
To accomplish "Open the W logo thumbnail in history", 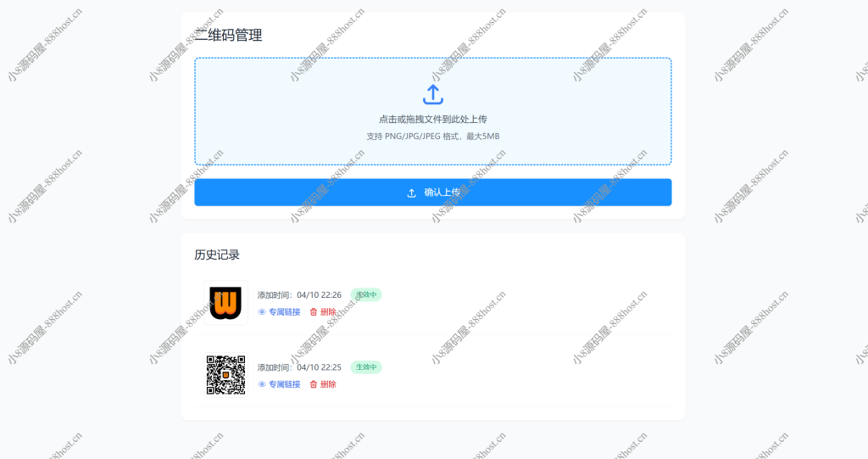I will (225, 303).
